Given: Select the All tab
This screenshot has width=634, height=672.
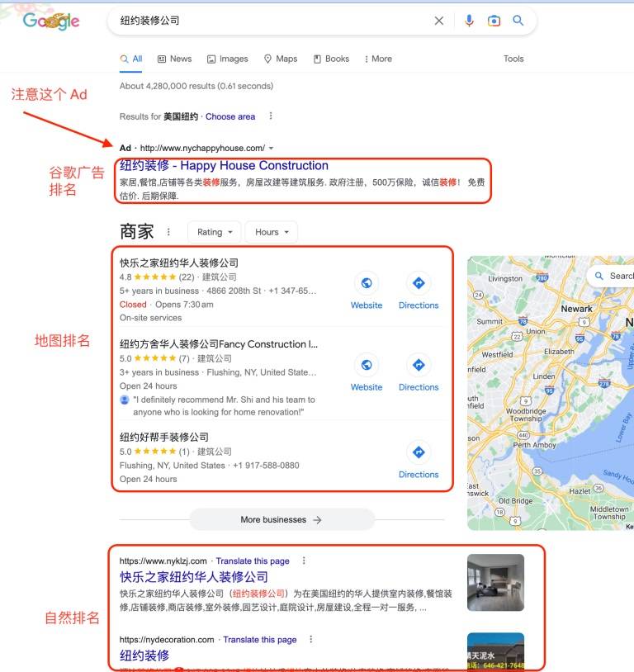Looking at the screenshot, I should [x=131, y=59].
